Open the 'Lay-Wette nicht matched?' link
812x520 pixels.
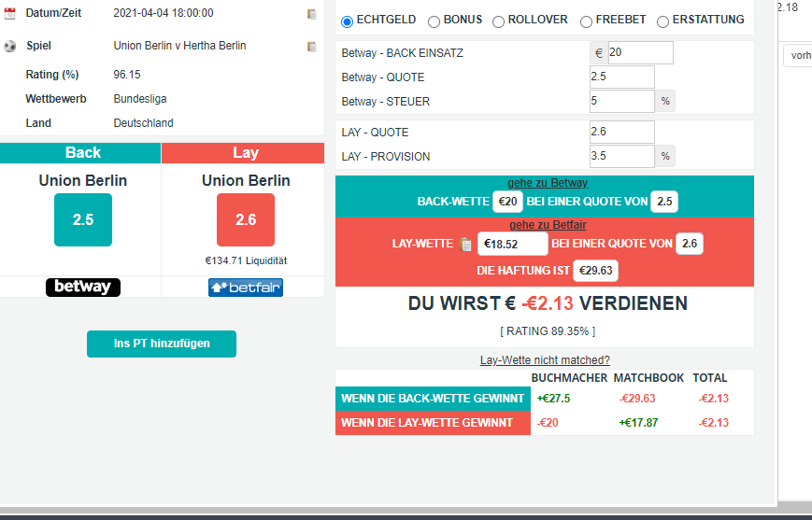point(545,360)
